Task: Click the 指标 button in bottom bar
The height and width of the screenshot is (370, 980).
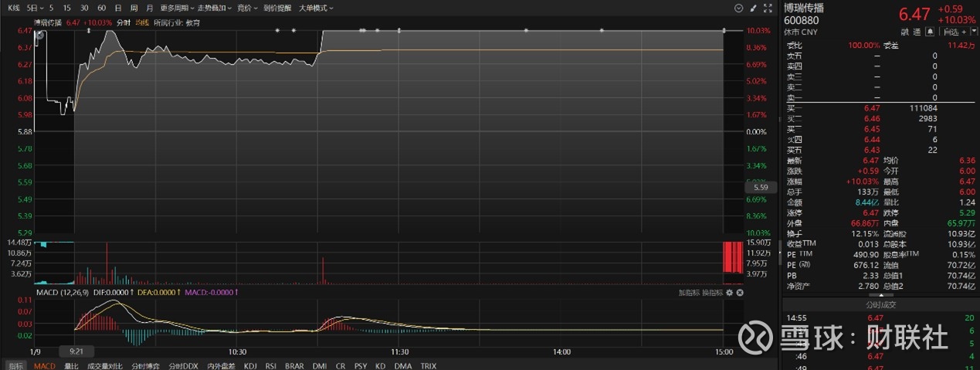Action: (x=15, y=365)
